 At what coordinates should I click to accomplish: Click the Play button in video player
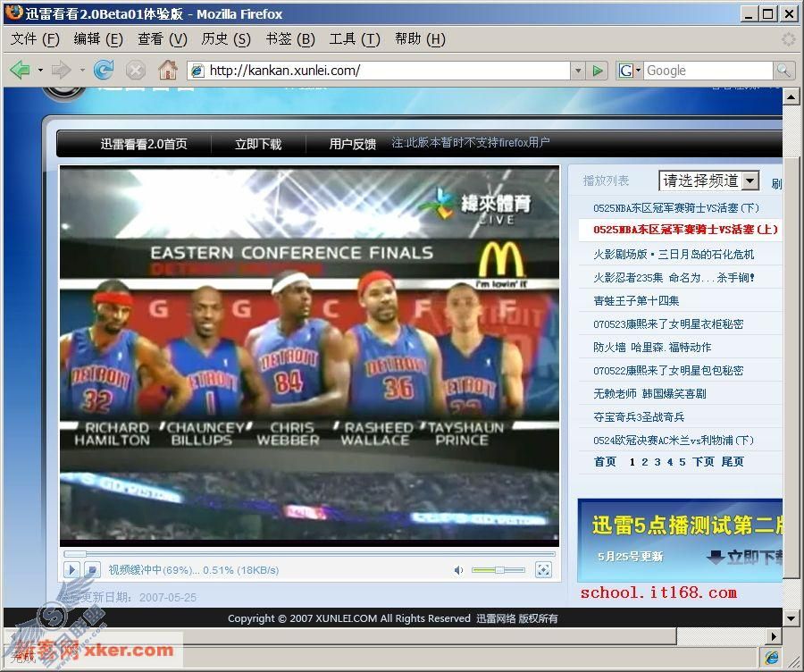(x=71, y=569)
